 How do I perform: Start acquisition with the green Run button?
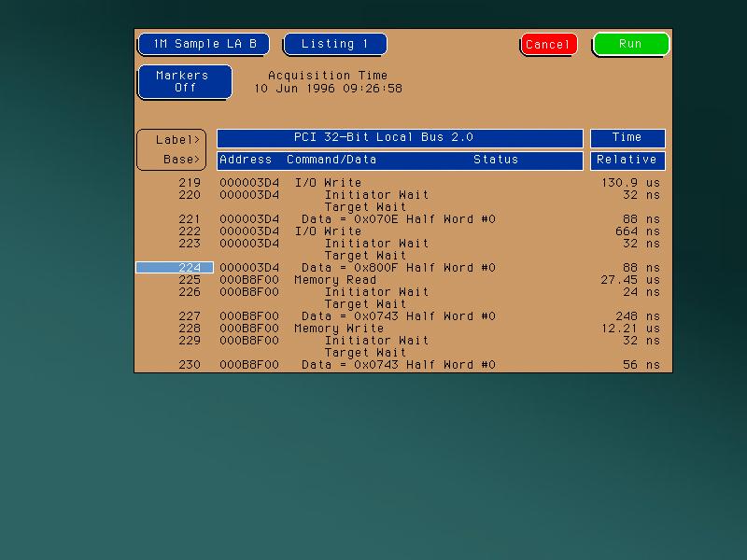(x=631, y=44)
